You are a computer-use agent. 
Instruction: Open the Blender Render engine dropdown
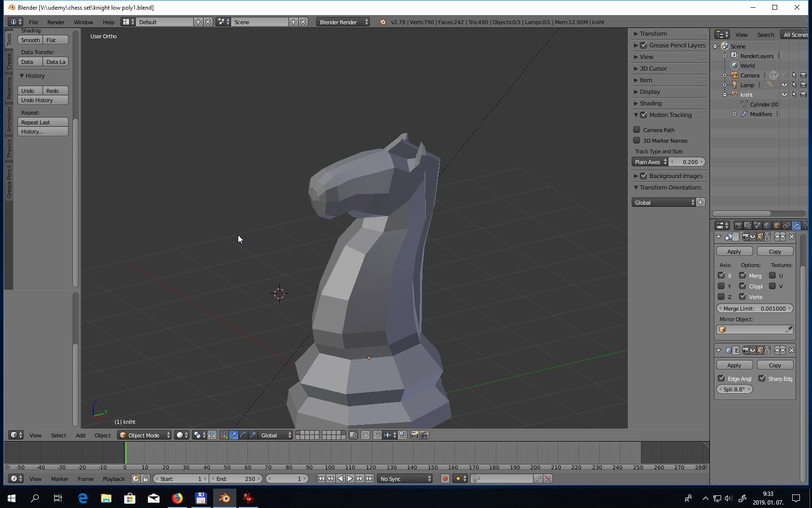[x=343, y=22]
